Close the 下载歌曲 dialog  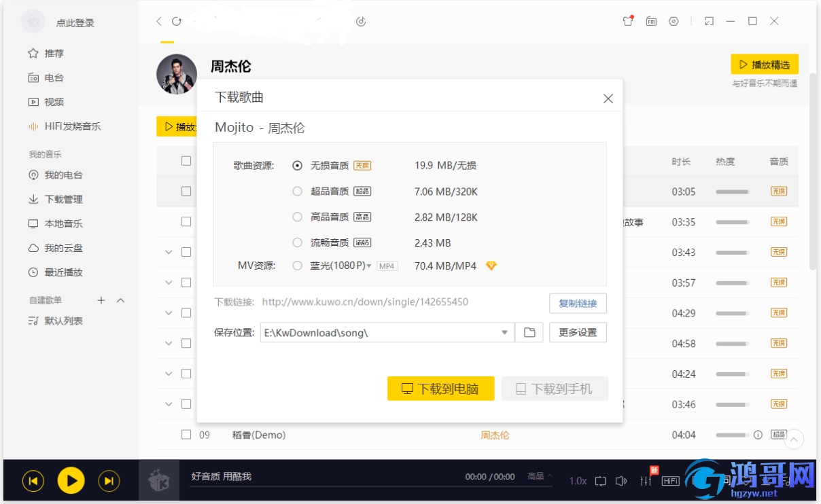[x=608, y=98]
